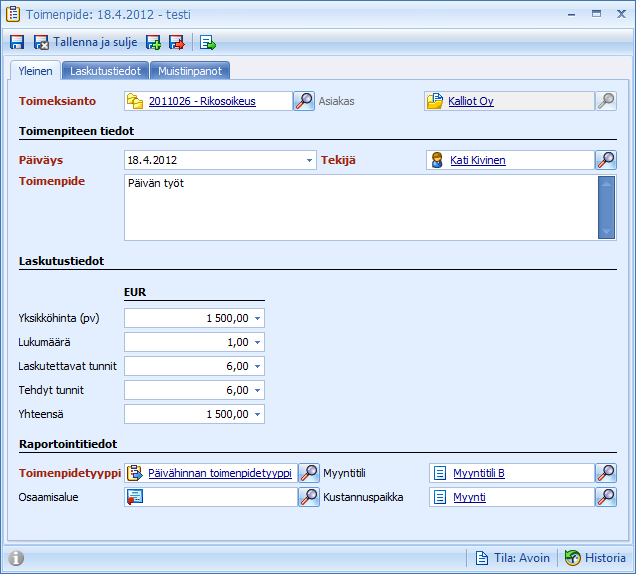This screenshot has height=574, width=636.
Task: Open the Kati Kivinen link
Action: pos(478,160)
